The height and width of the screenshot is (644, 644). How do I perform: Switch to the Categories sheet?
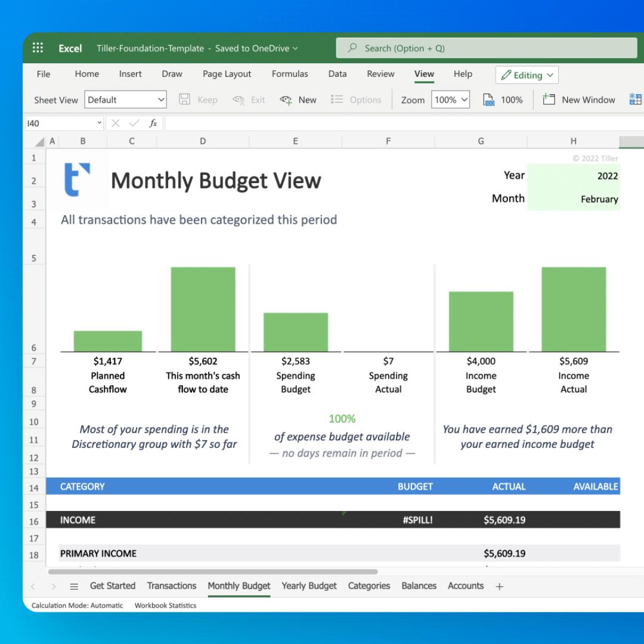click(369, 586)
